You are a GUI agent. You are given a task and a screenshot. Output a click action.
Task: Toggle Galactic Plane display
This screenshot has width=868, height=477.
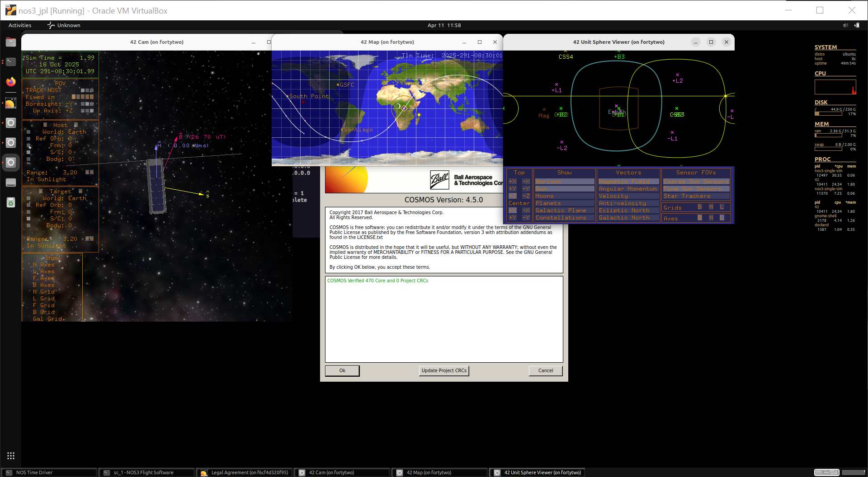point(565,210)
